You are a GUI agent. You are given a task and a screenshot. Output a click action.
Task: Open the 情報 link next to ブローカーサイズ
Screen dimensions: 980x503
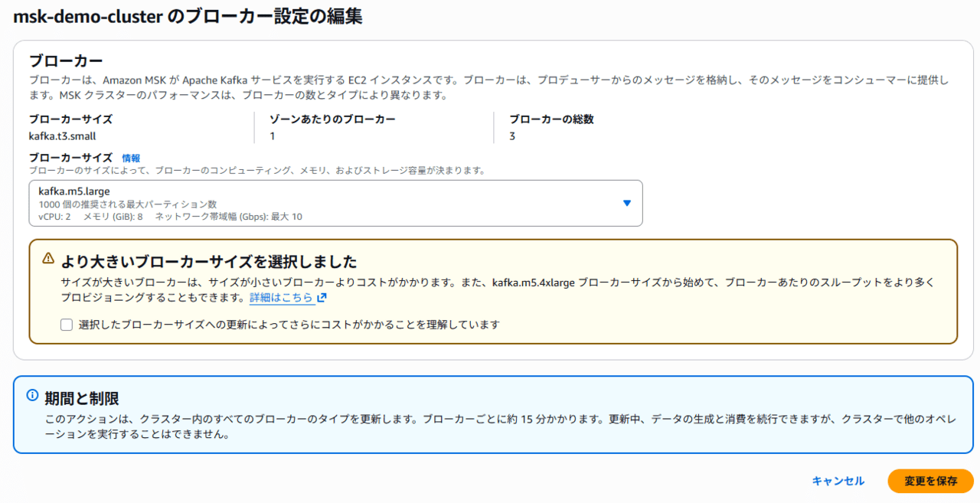point(131,158)
